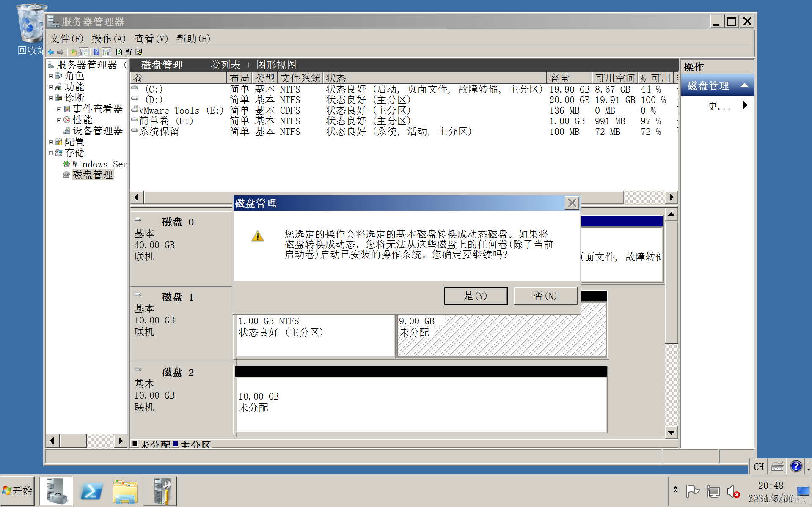Click the blue Back arrow in the toolbar

point(51,52)
